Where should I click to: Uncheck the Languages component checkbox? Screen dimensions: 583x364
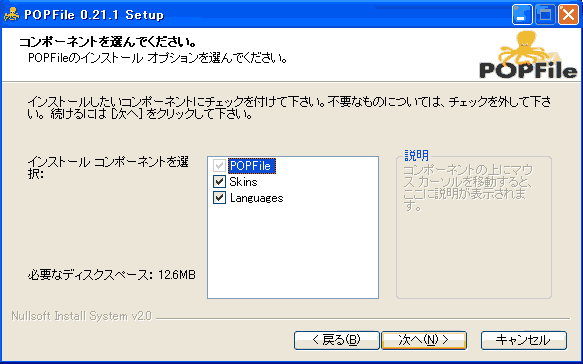[219, 197]
